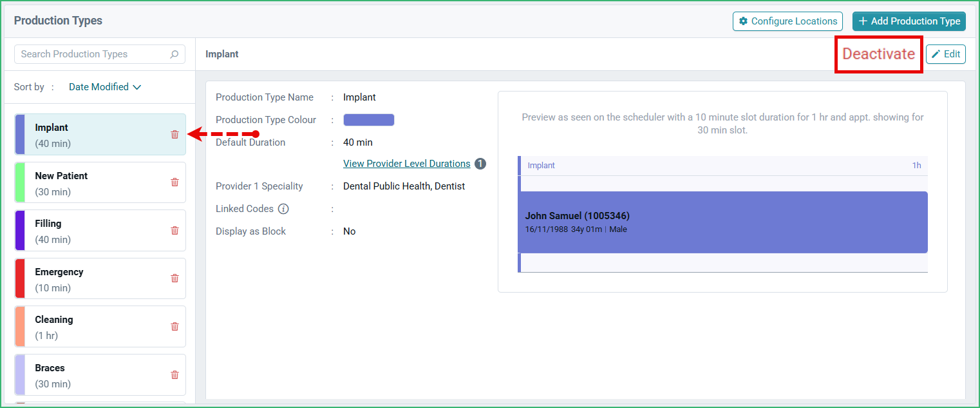Remove the Filling production type
Image resolution: width=980 pixels, height=408 pixels.
tap(174, 230)
